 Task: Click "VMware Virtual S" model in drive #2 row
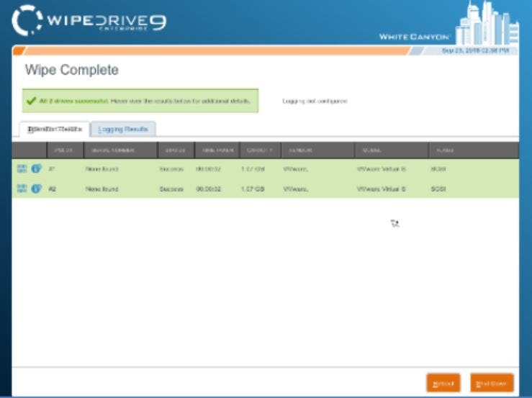381,189
